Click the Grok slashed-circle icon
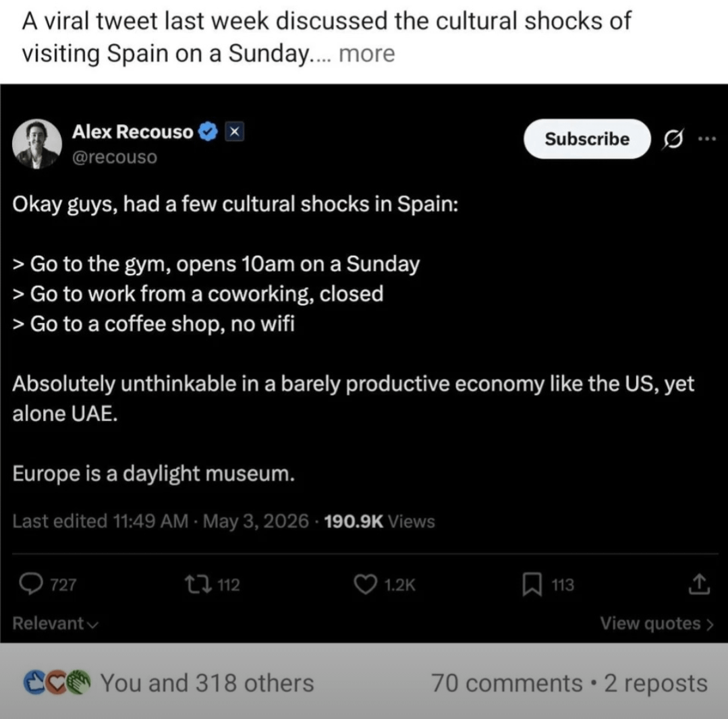Viewport: 728px width, 719px height. [673, 139]
